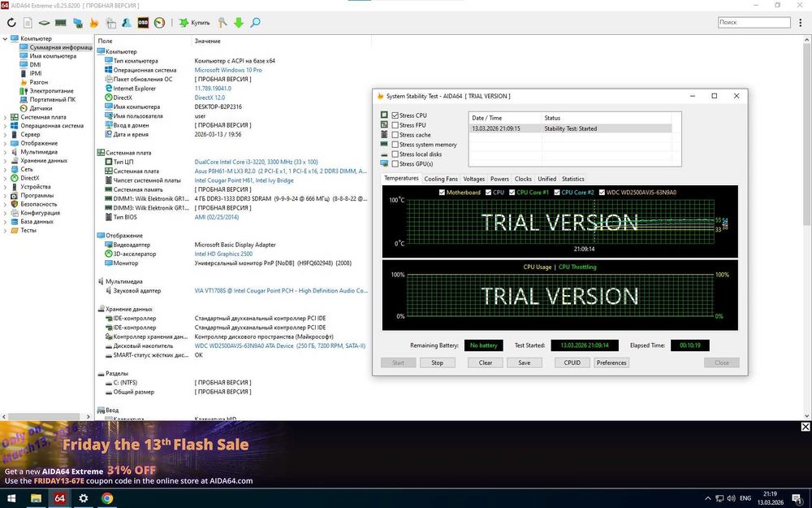812x508 pixels.
Task: Collapse the Компьютер tree node
Action: [5, 38]
